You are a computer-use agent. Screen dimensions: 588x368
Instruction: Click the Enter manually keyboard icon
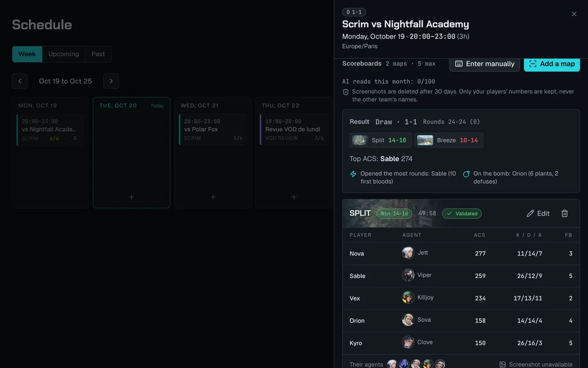[459, 64]
